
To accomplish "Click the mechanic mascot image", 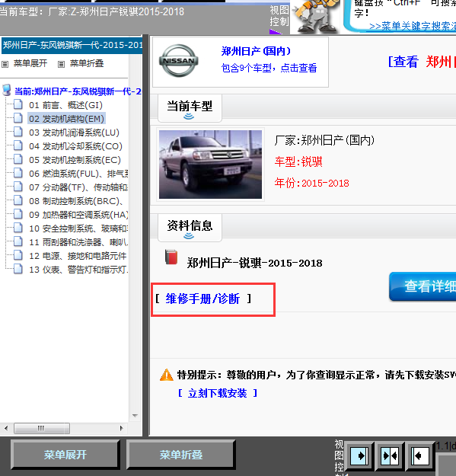I will coord(316,16).
